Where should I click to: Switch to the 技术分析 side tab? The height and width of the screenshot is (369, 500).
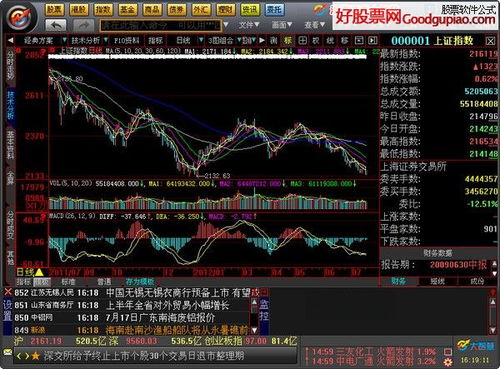point(11,105)
